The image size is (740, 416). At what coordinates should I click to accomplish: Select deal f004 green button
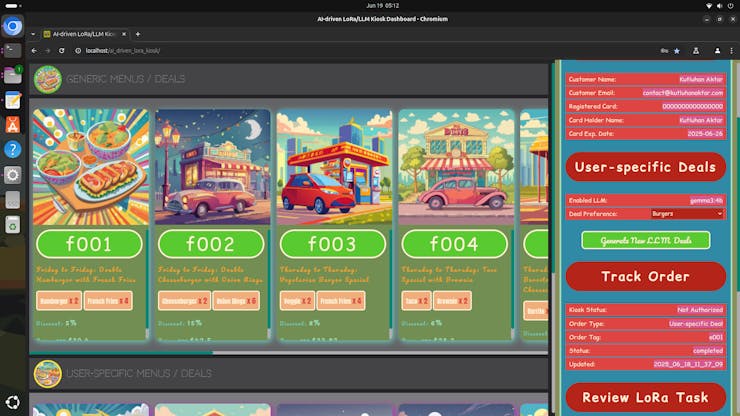point(454,244)
